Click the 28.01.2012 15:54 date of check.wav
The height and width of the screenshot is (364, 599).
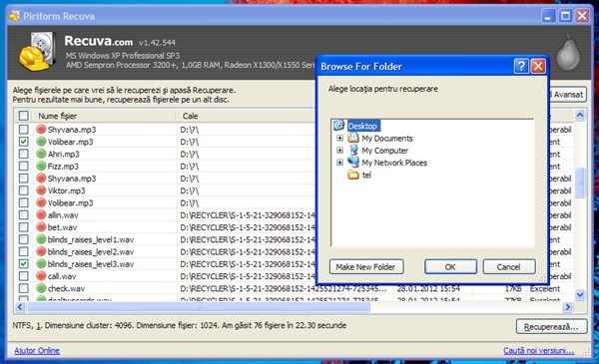pos(428,288)
